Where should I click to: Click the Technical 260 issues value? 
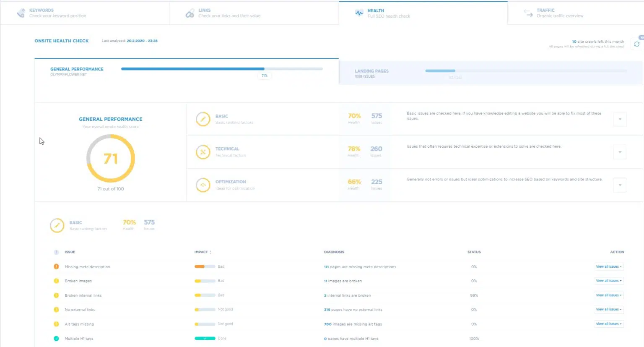pyautogui.click(x=376, y=149)
